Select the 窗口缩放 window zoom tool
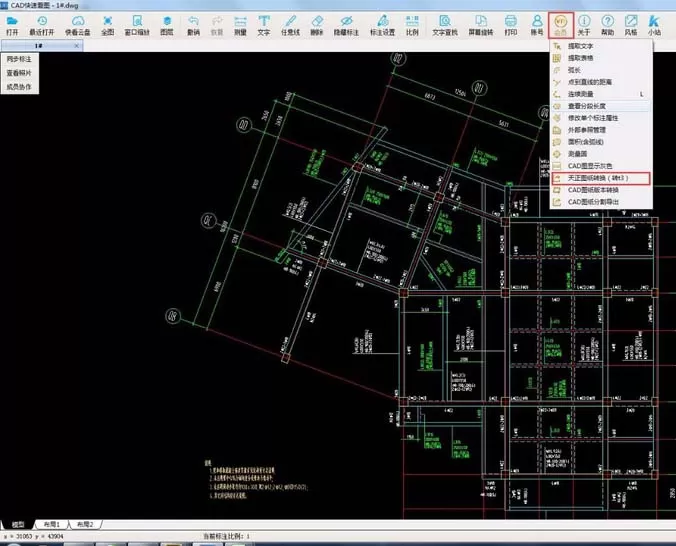Screen dimensions: 676x546 click(137, 25)
